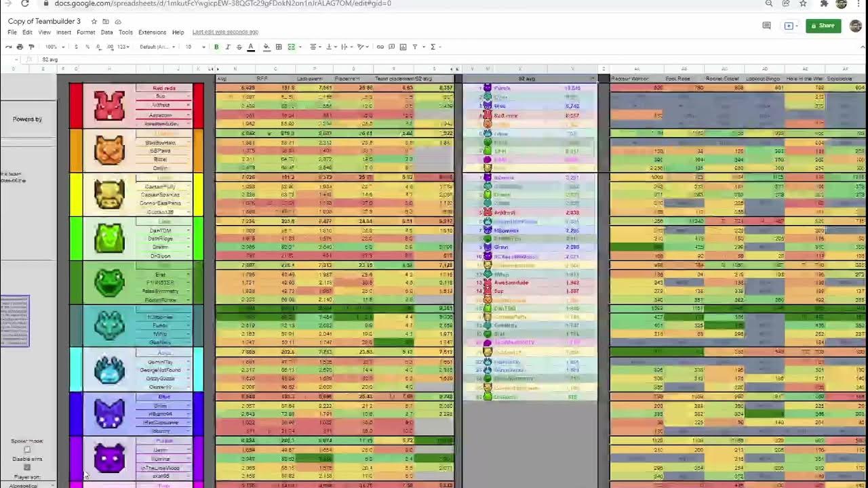Open the Help menu
868x488 pixels.
(x=178, y=33)
